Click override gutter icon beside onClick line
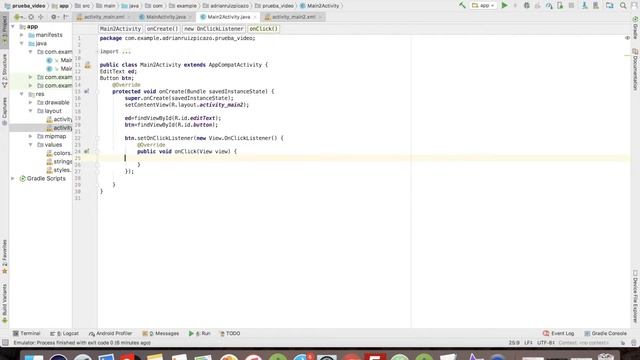Image resolution: width=640 pixels, height=360 pixels. pyautogui.click(x=87, y=151)
